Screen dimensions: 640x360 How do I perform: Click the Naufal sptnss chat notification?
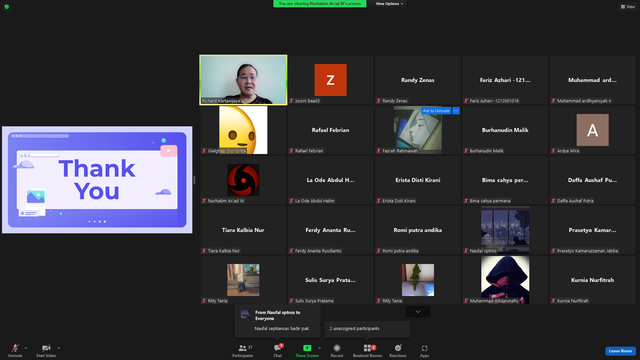coord(278,321)
